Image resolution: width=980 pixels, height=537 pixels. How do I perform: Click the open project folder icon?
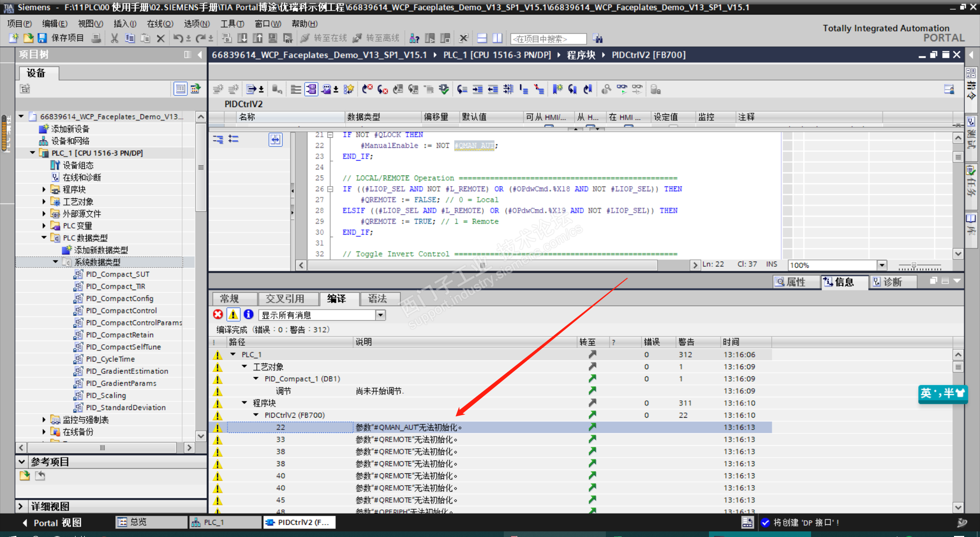28,38
